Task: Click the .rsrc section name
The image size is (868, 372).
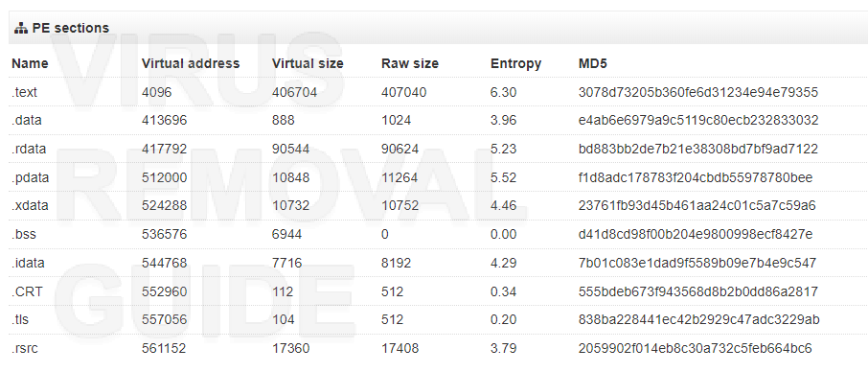Action: pyautogui.click(x=24, y=349)
